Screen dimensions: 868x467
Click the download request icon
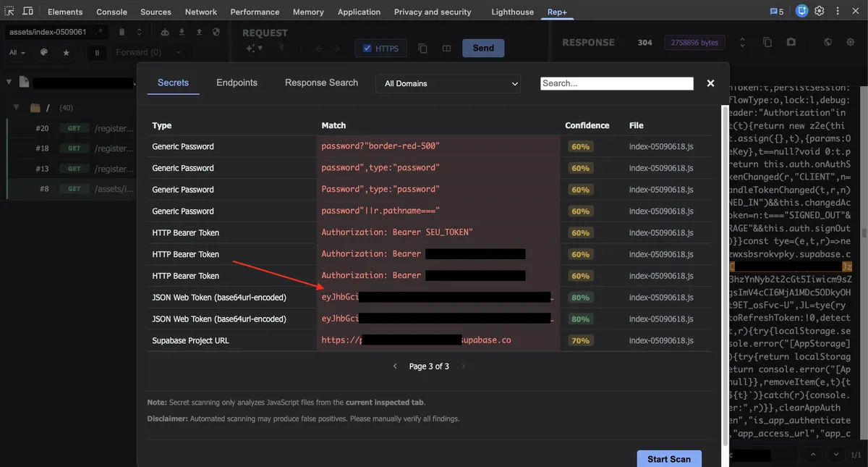click(x=182, y=31)
